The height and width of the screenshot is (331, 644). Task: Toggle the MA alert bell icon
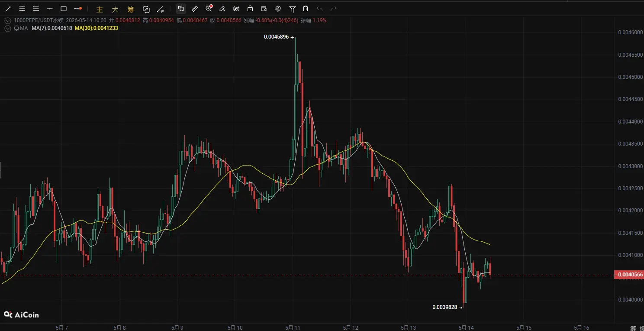(16, 28)
